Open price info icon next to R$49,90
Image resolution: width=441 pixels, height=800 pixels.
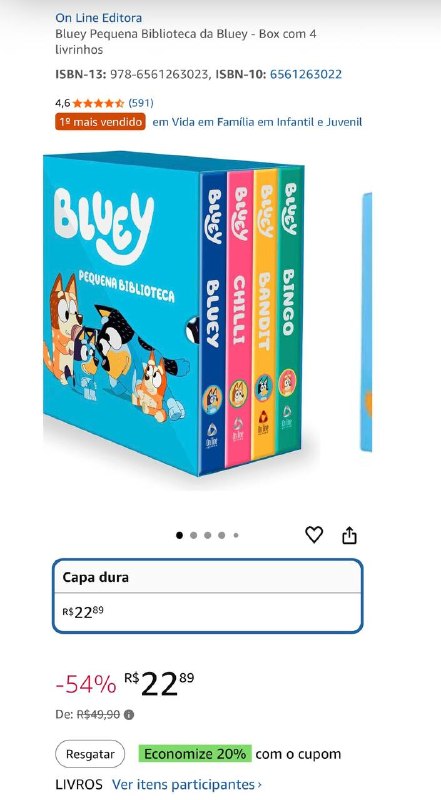pyautogui.click(x=129, y=715)
